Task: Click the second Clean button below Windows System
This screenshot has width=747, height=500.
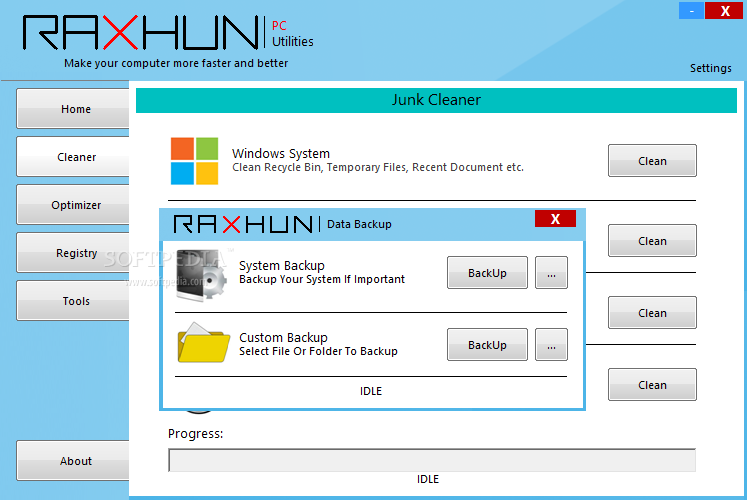Action: pyautogui.click(x=652, y=241)
